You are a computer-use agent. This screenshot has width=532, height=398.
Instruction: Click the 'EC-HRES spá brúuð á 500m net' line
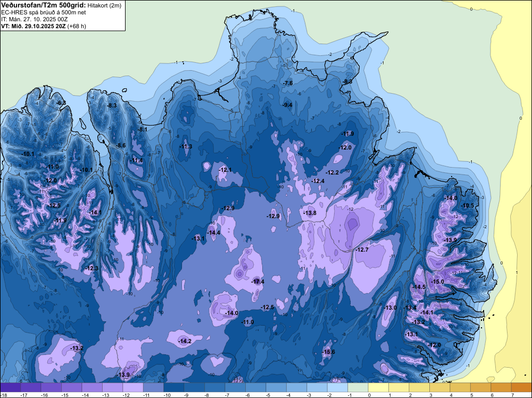click(x=44, y=12)
